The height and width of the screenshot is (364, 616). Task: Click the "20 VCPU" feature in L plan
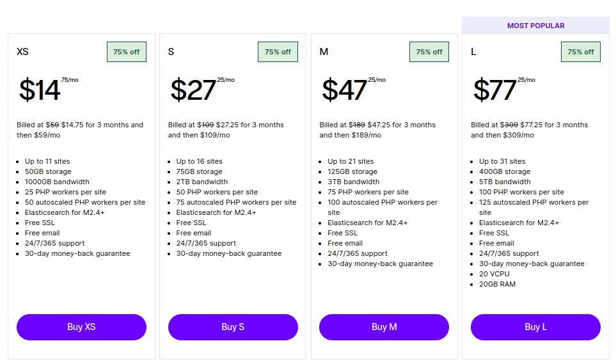click(x=494, y=274)
